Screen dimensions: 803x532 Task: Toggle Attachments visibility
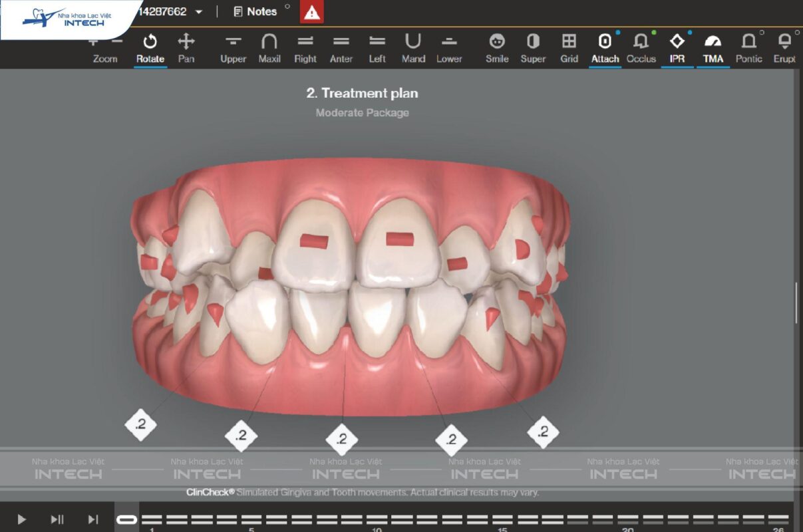pyautogui.click(x=605, y=48)
